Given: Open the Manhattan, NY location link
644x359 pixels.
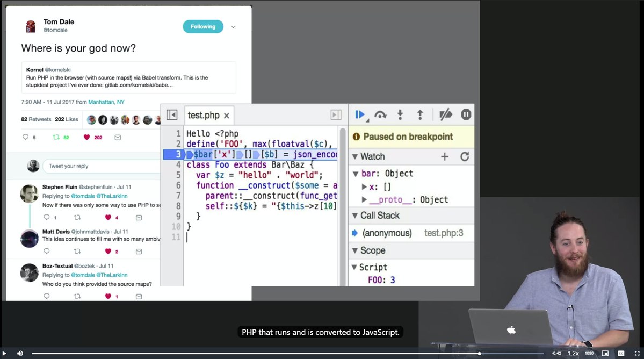Looking at the screenshot, I should [x=106, y=102].
